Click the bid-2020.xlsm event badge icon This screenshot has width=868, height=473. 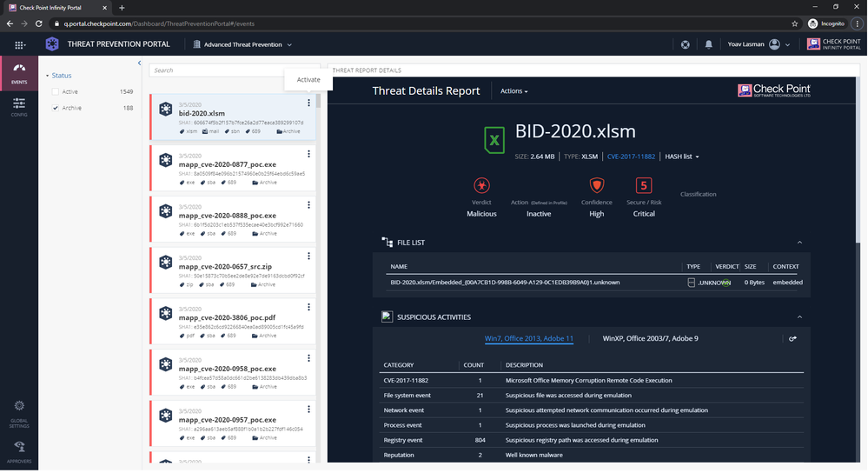[165, 109]
